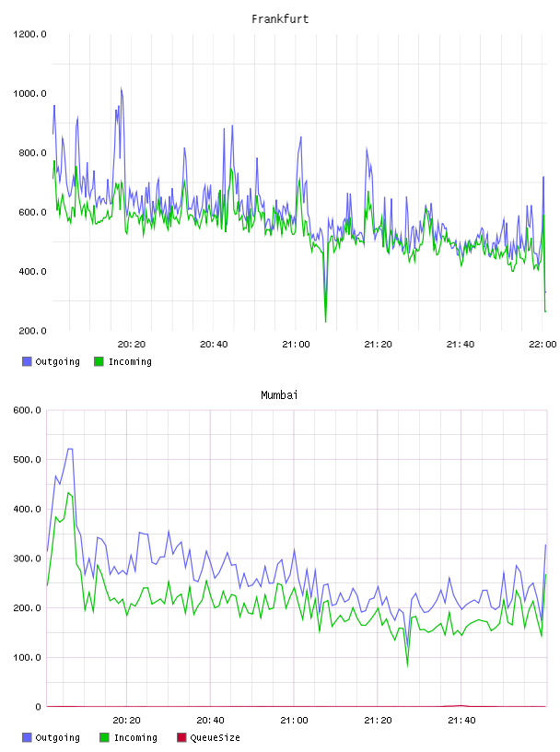The image size is (560, 752).
Task: Click Mumbai's Outgoing peak plateau above 500
Action: [x=70, y=449]
